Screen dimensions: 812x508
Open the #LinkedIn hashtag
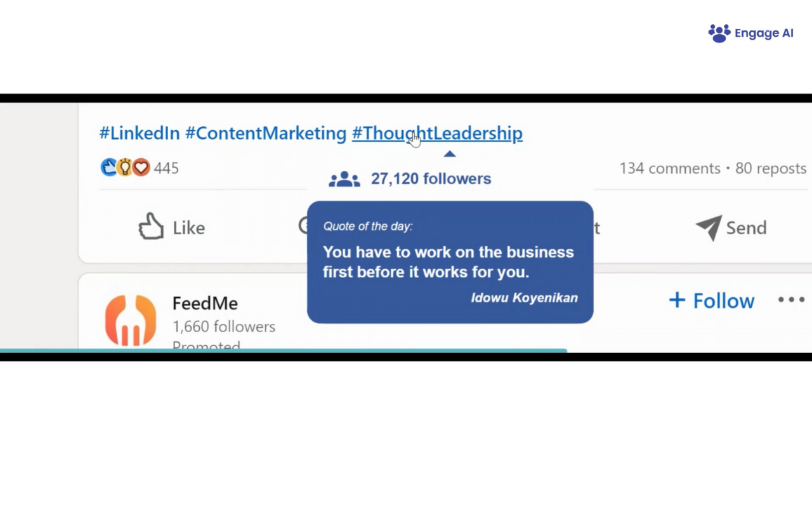(x=140, y=133)
